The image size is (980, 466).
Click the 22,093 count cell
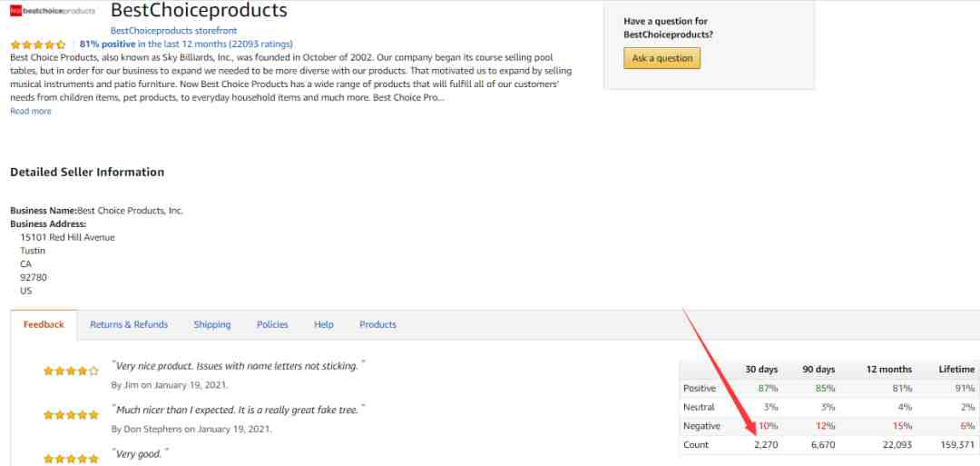coord(897,445)
